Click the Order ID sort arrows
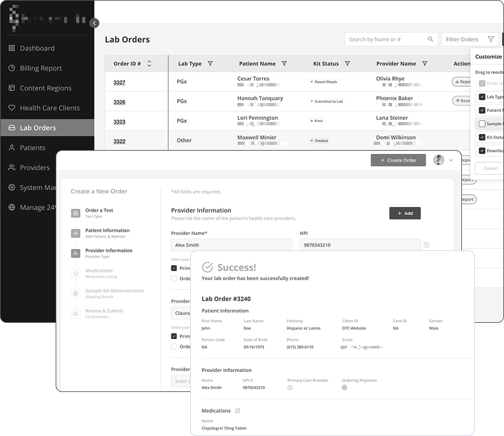Screen dimensions: 504x436 point(149,64)
